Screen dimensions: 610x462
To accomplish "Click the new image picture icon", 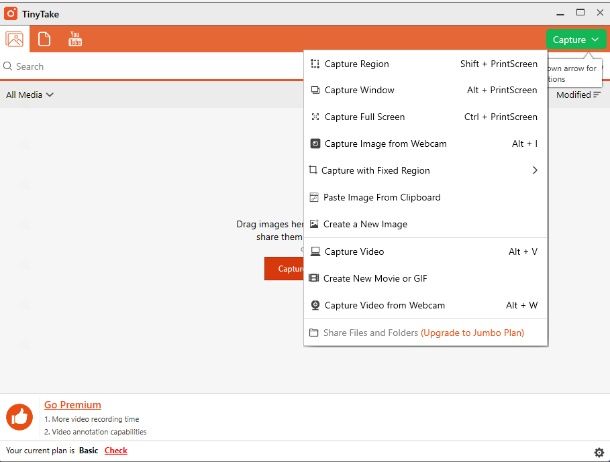I will tap(314, 224).
